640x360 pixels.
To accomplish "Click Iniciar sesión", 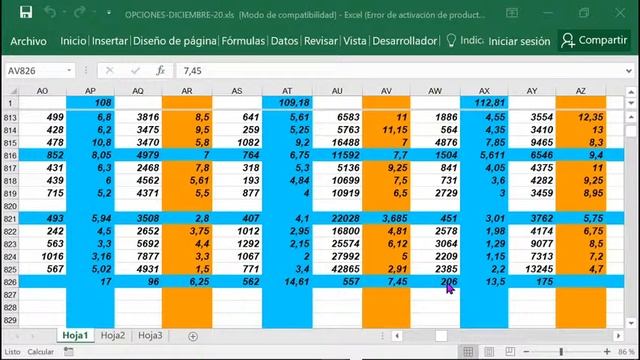I will click(519, 41).
